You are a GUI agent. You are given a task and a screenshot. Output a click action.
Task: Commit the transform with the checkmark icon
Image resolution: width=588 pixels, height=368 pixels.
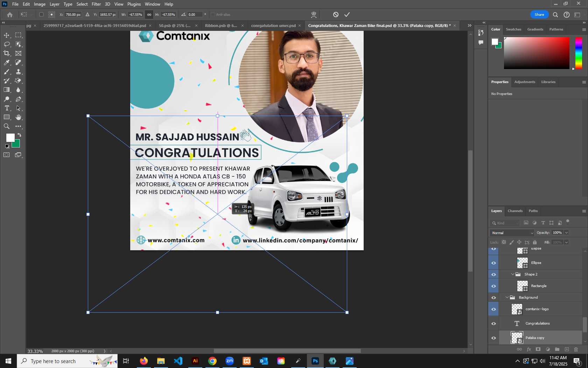347,15
